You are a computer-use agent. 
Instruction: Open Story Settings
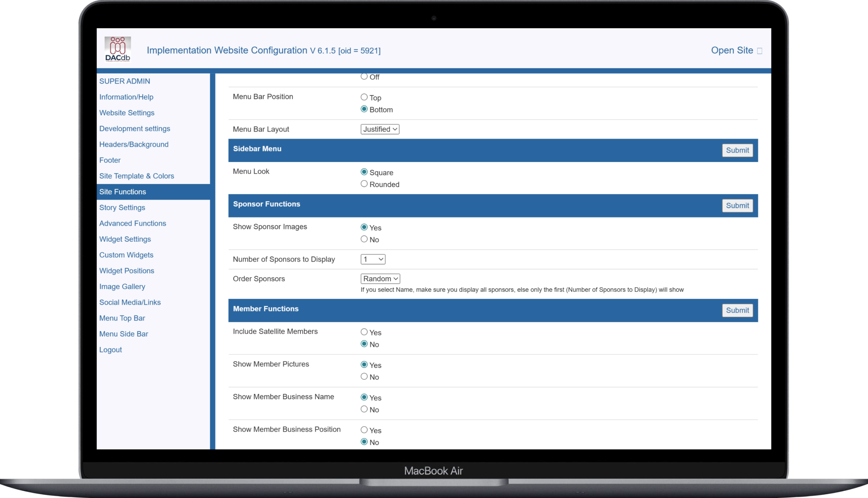122,208
